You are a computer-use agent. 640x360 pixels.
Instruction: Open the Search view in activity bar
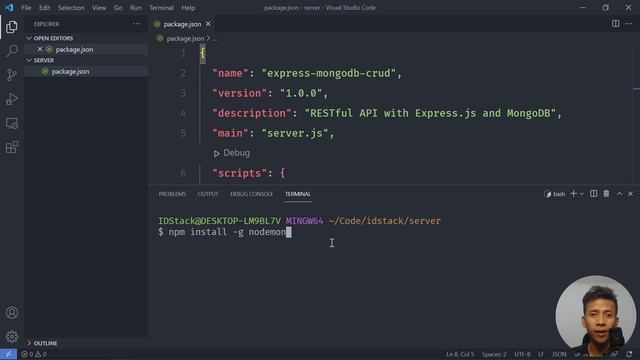[12, 51]
